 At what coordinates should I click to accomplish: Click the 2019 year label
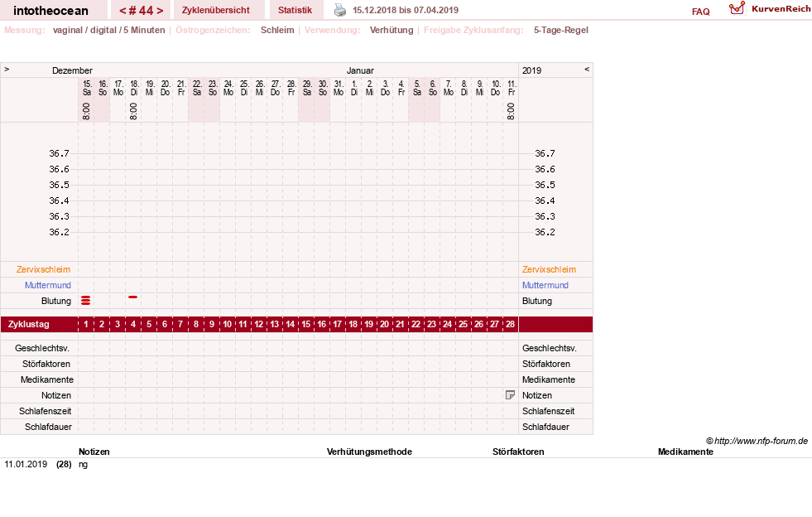(532, 70)
